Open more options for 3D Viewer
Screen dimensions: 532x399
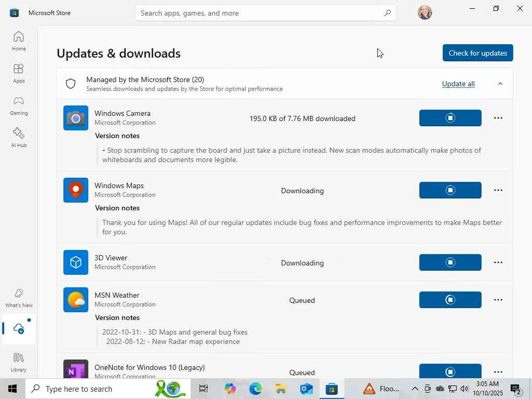click(498, 262)
